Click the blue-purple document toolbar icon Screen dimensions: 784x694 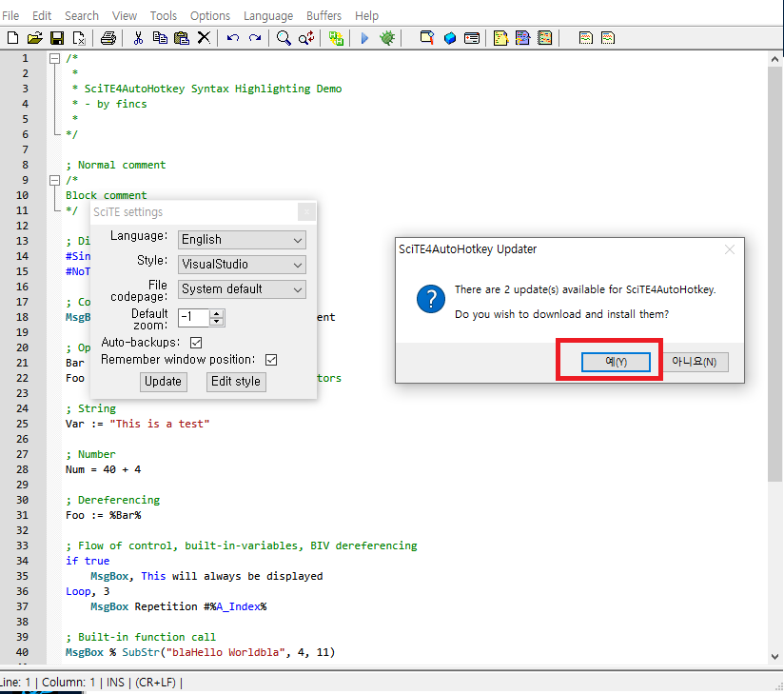tap(522, 38)
